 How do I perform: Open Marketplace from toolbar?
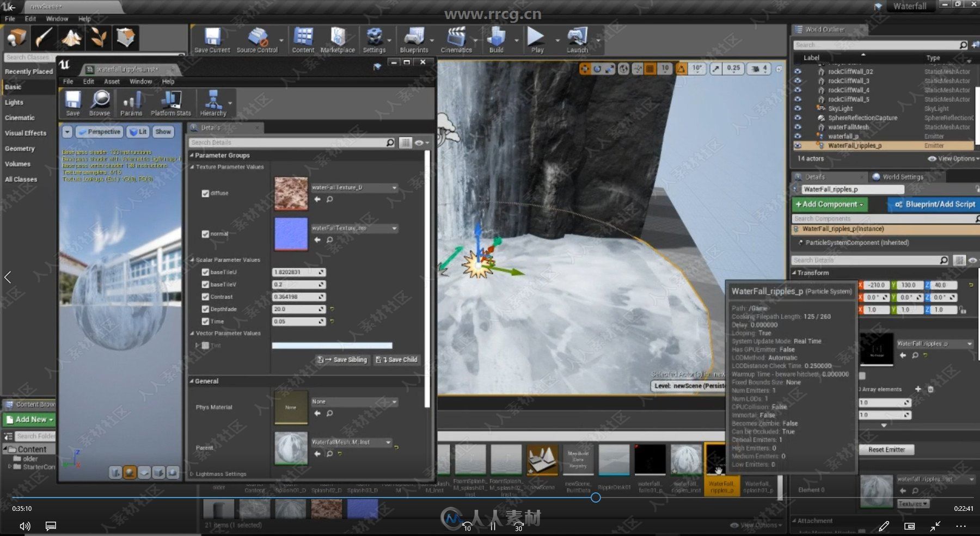338,40
